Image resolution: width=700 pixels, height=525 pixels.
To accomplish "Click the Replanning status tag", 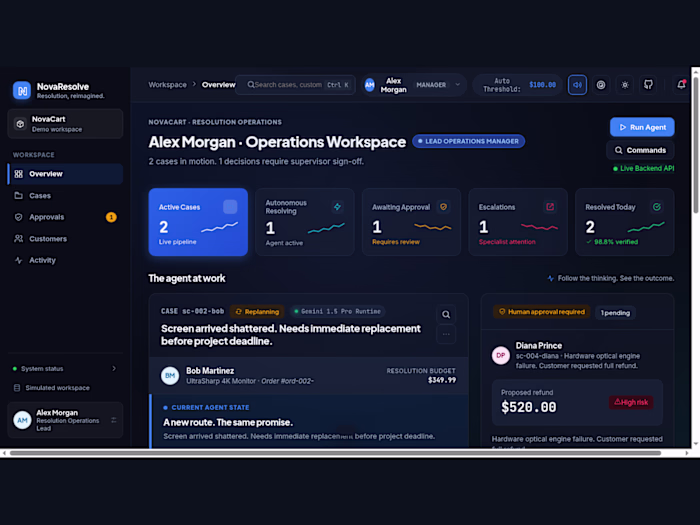I will [x=257, y=311].
